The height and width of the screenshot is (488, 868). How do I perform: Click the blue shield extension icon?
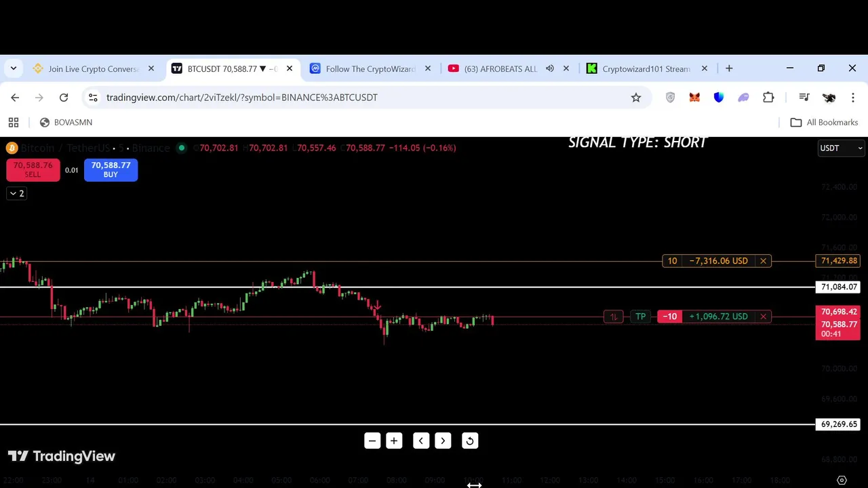click(x=719, y=98)
